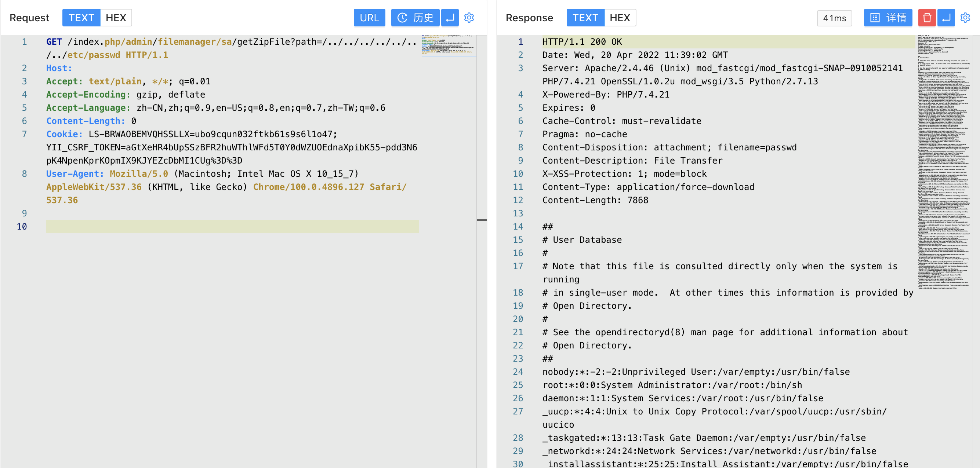Open Response panel settings gear
This screenshot has width=980, height=468.
point(965,18)
